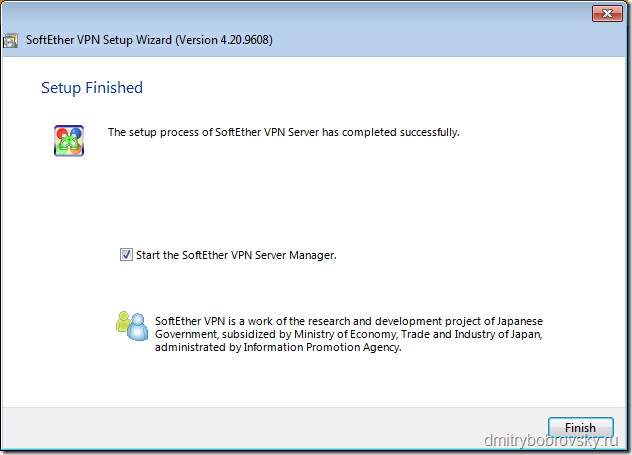Click the blank white area below the success message
Screen dimensions: 632x455
(314, 193)
